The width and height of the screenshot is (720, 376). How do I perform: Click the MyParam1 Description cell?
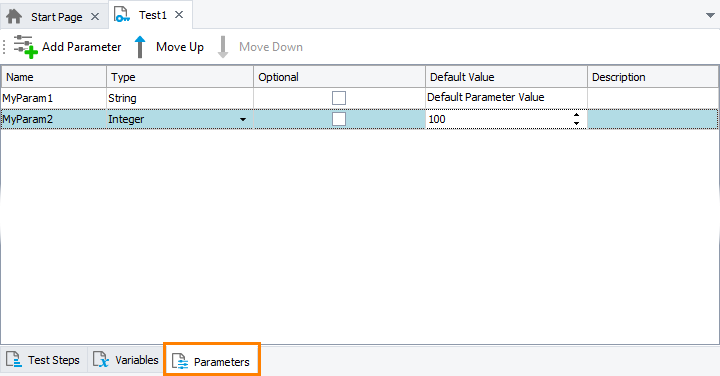pyautogui.click(x=653, y=98)
